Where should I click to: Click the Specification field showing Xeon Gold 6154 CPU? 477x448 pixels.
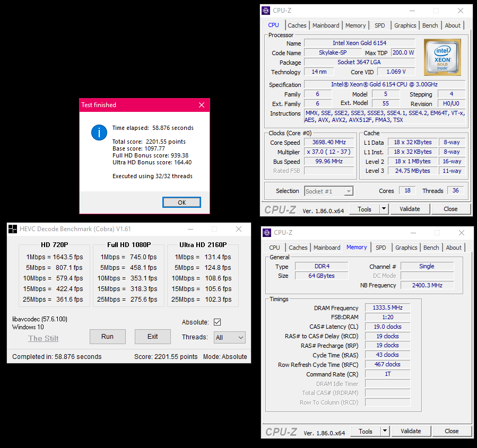click(385, 84)
